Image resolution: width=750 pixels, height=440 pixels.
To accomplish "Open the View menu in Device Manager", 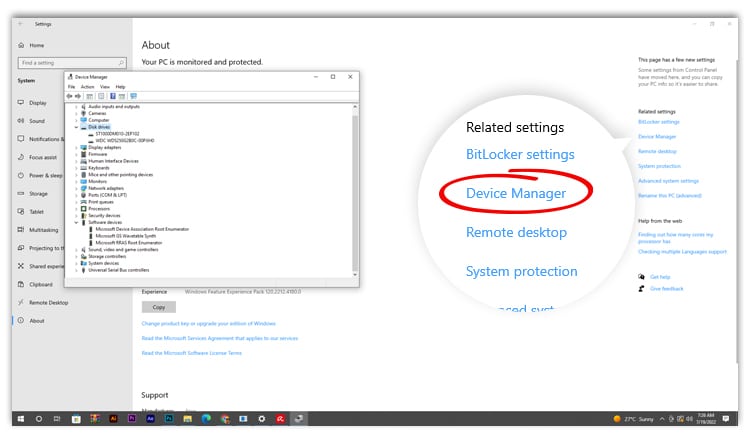I will pos(104,87).
